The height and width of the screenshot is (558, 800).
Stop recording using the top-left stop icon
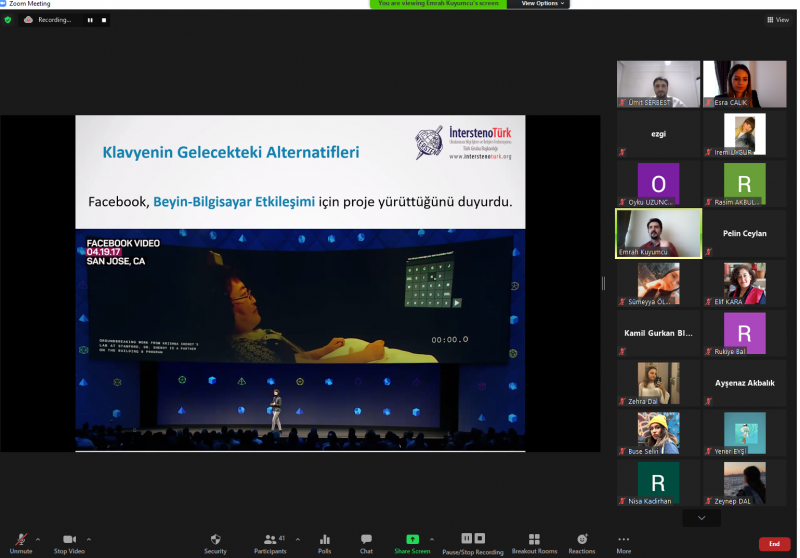point(104,20)
